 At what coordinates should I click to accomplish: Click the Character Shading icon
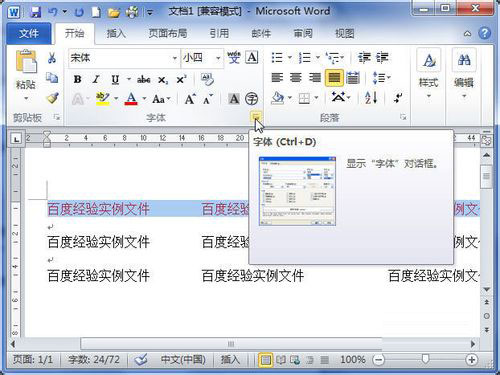[234, 99]
